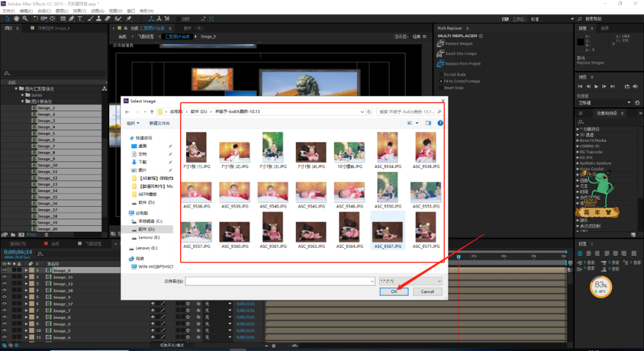Refresh the folder path in Select Image dialog
Viewport: 644px width, 351px height.
369,111
